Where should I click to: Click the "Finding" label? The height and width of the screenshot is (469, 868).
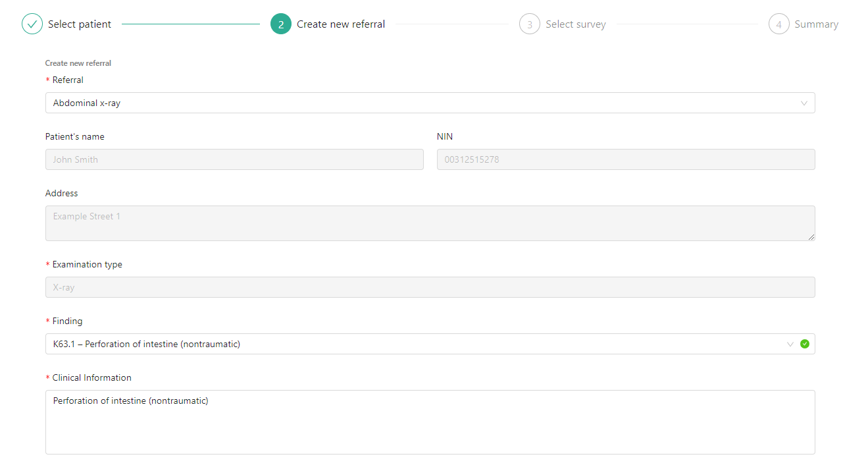(68, 321)
